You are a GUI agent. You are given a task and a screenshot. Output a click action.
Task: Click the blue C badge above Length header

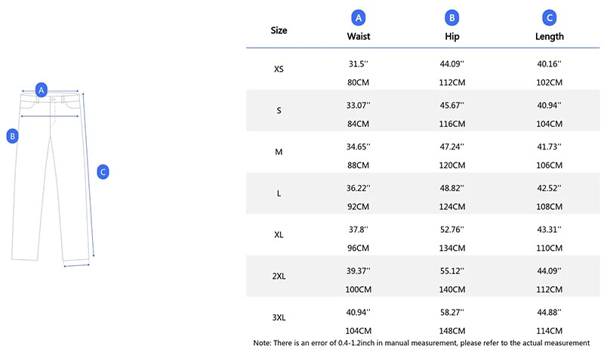click(550, 18)
